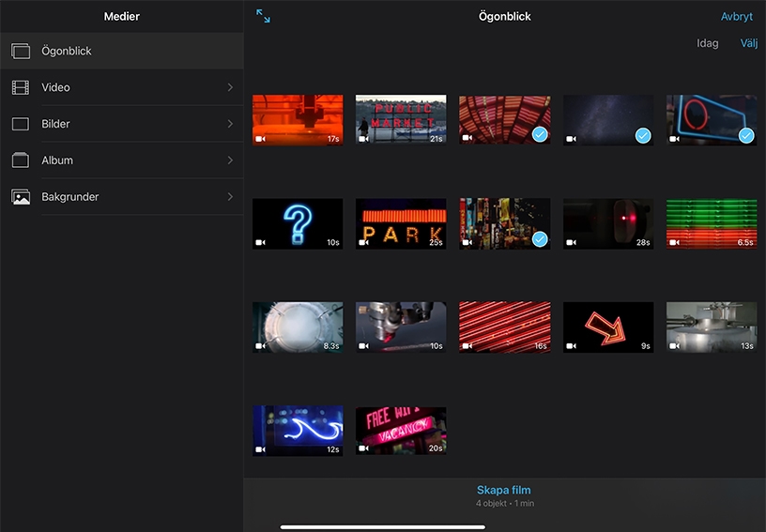Select the red diagonal neon 16s clip
This screenshot has height=532, width=766.
pyautogui.click(x=505, y=327)
